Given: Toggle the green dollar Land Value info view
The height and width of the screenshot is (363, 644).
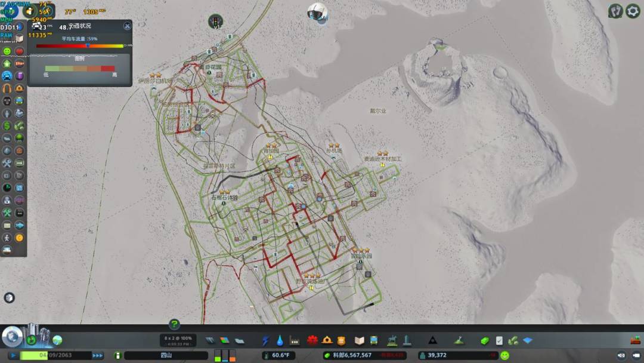Looking at the screenshot, I should (x=7, y=126).
